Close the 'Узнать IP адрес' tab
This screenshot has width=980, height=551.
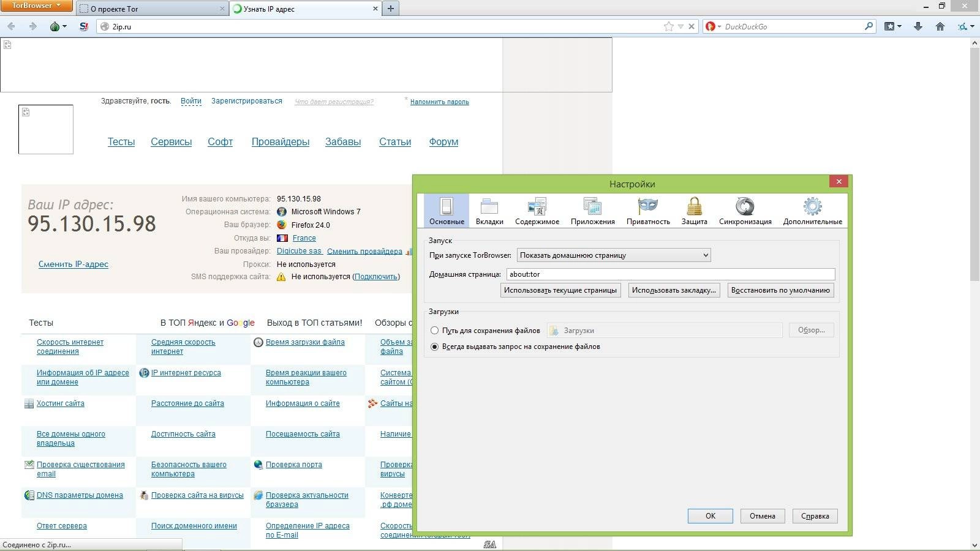tap(375, 9)
